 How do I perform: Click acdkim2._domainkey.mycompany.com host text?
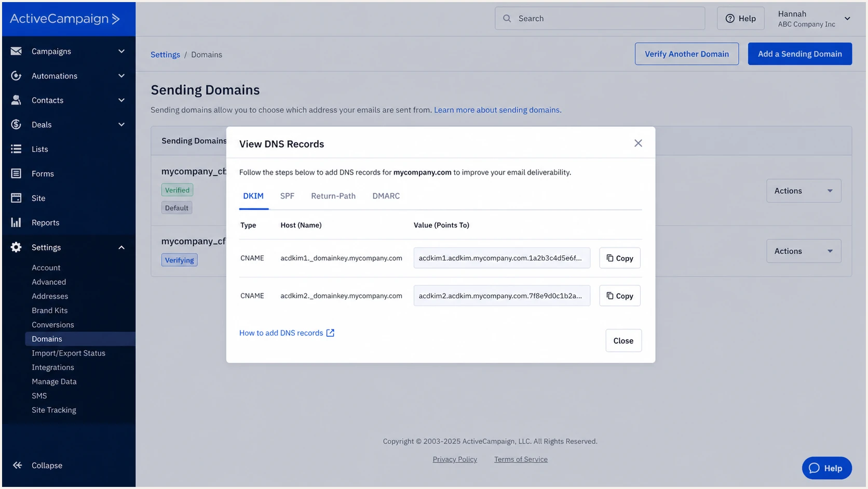[342, 296]
